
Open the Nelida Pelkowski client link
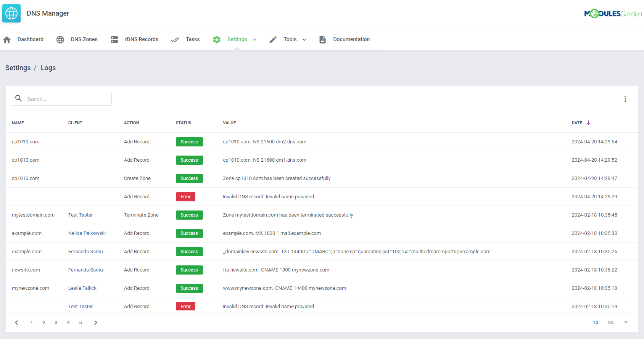[87, 233]
